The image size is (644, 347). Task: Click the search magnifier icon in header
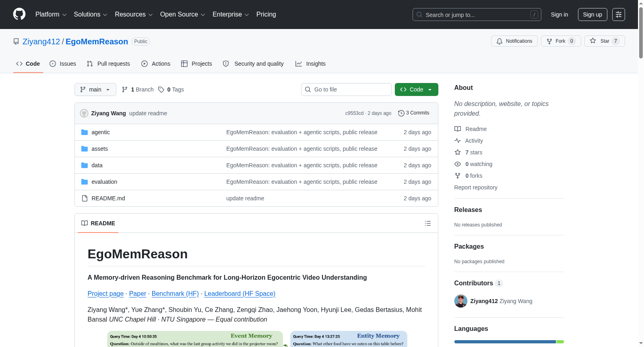(x=419, y=15)
